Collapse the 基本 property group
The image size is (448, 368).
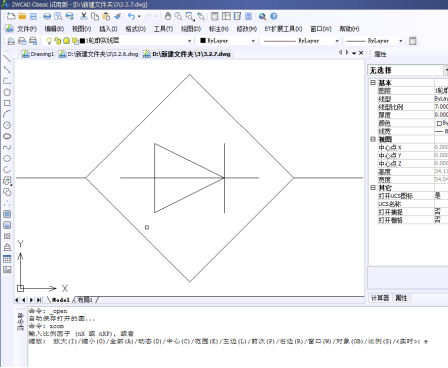coord(373,82)
